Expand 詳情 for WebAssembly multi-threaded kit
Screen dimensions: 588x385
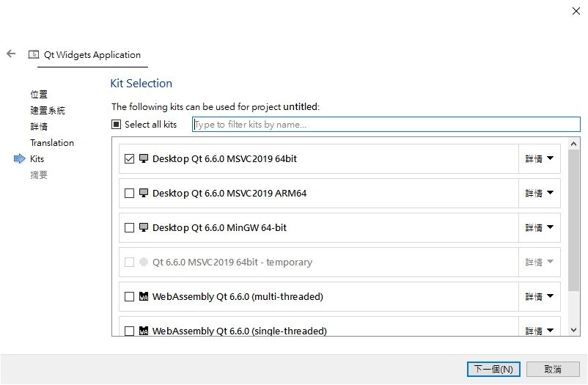pos(539,297)
